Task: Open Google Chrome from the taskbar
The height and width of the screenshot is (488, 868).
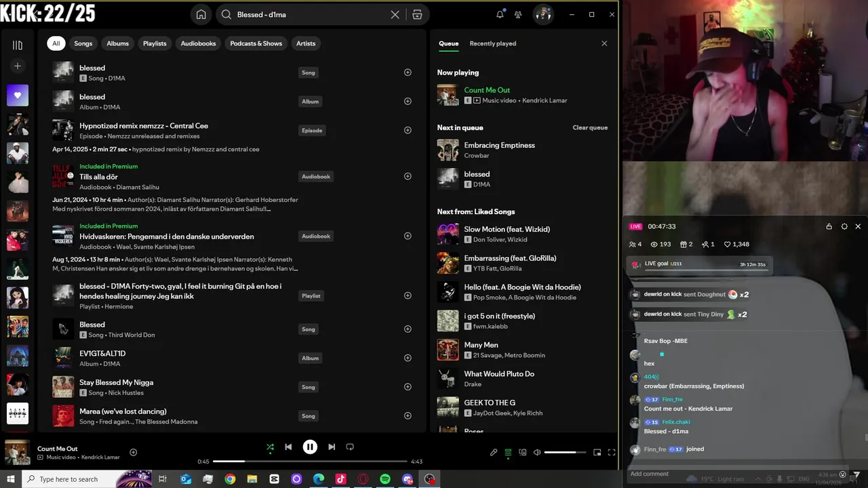Action: coord(230,479)
